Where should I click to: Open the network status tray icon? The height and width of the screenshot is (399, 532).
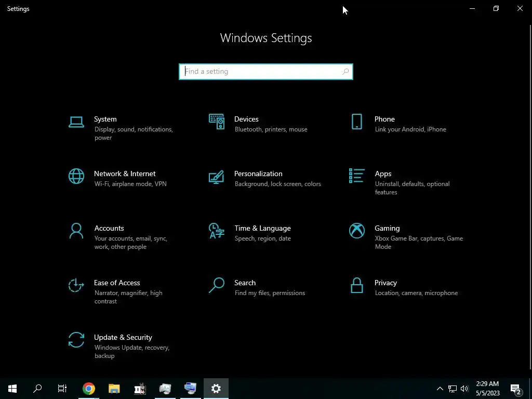click(453, 389)
